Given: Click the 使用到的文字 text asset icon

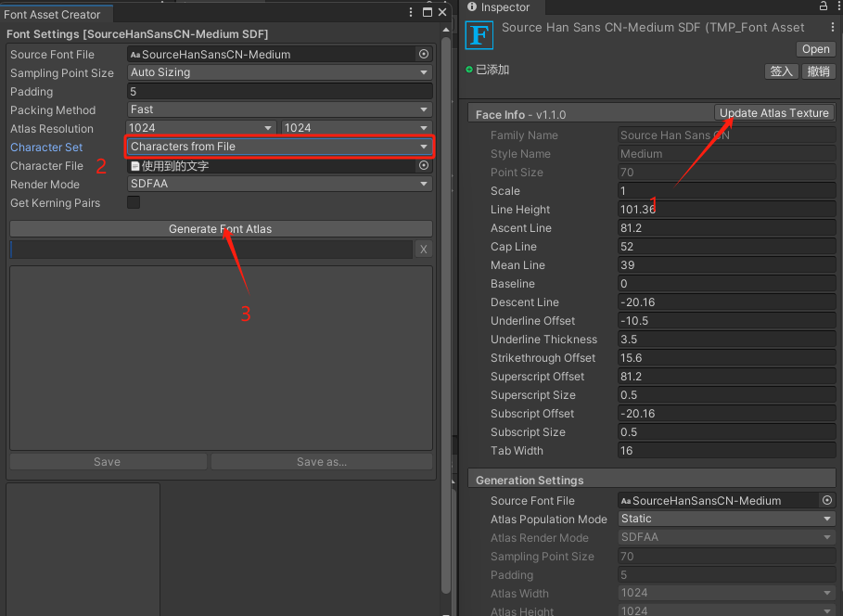Looking at the screenshot, I should [x=134, y=165].
